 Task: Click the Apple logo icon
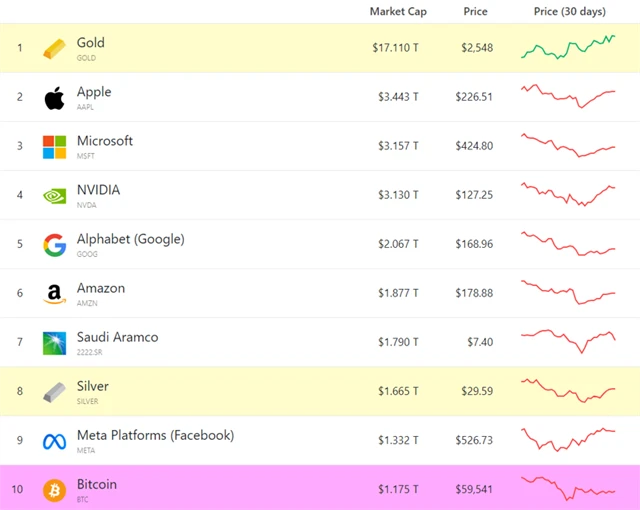pyautogui.click(x=54, y=98)
